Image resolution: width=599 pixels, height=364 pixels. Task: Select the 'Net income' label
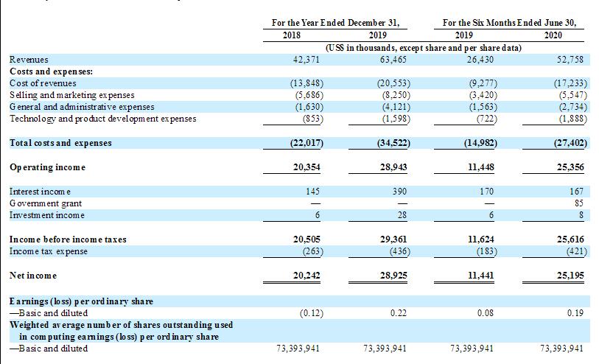33,276
